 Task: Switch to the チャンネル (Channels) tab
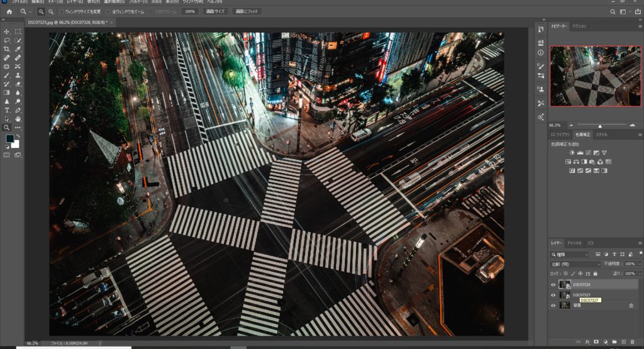click(x=574, y=243)
